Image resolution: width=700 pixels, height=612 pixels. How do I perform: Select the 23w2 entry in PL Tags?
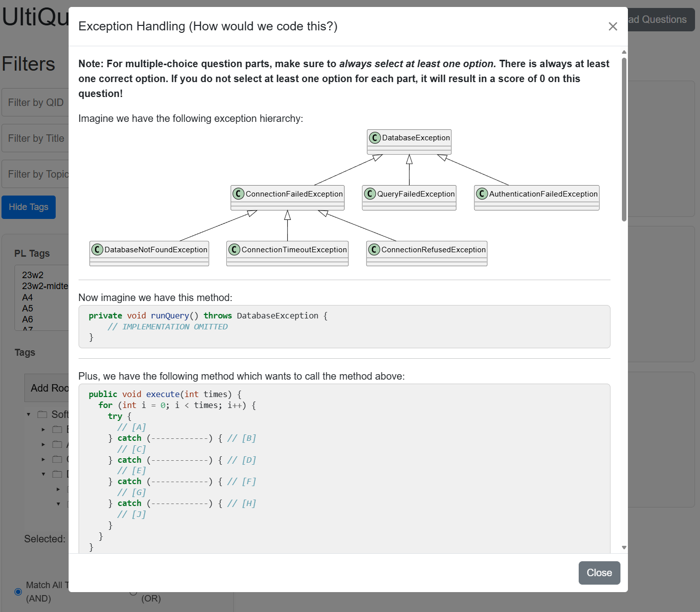tap(33, 275)
